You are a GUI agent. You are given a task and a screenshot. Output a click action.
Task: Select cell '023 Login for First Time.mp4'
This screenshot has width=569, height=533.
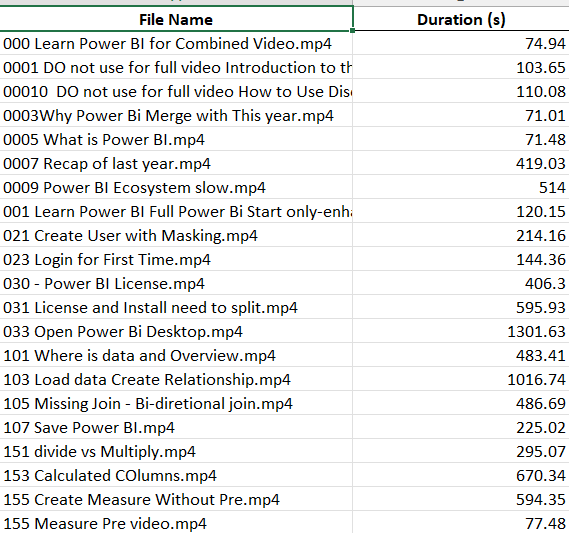coord(176,259)
